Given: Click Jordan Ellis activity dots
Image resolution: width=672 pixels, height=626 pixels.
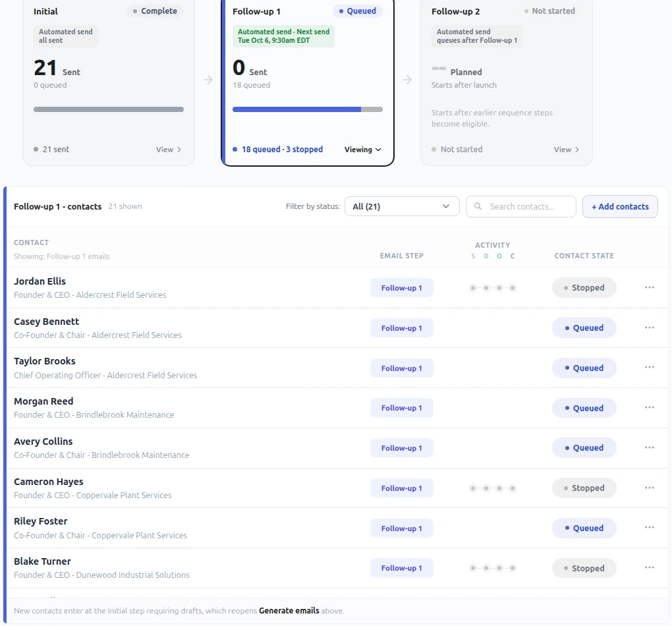Looking at the screenshot, I should (x=492, y=288).
